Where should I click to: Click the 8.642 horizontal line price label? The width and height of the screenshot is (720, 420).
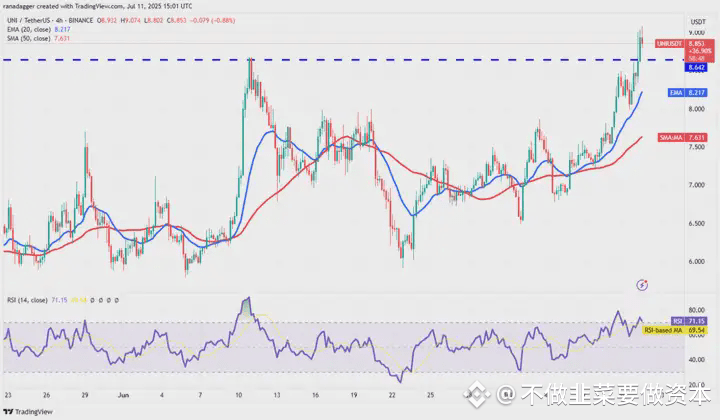697,68
